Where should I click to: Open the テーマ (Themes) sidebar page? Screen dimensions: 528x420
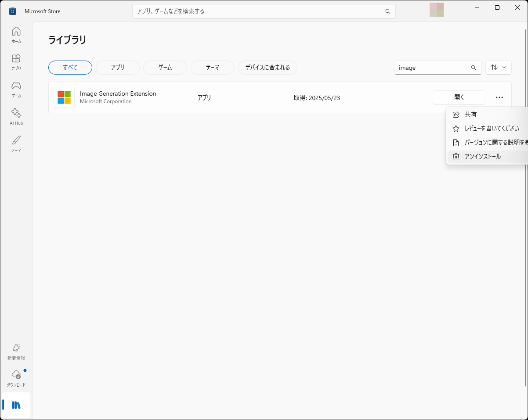tap(16, 144)
